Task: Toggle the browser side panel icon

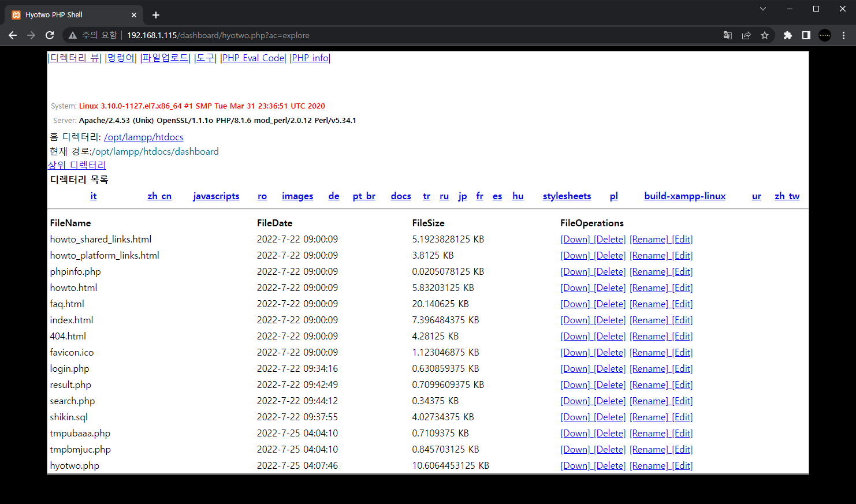Action: coord(806,35)
